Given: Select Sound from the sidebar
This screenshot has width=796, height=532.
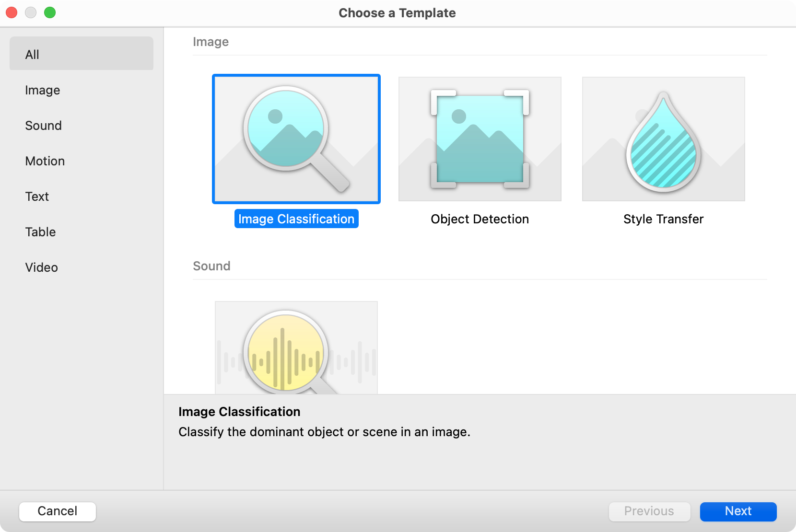Looking at the screenshot, I should click(x=43, y=126).
